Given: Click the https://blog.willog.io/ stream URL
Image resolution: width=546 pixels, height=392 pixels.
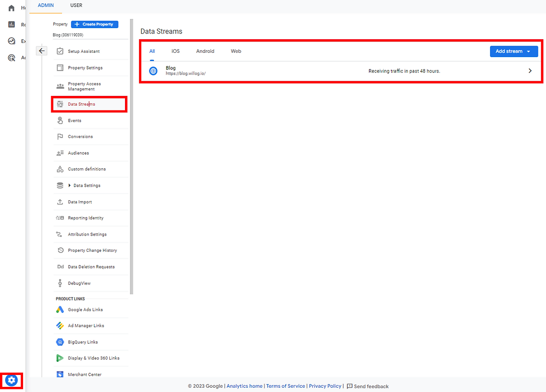Looking at the screenshot, I should (186, 74).
